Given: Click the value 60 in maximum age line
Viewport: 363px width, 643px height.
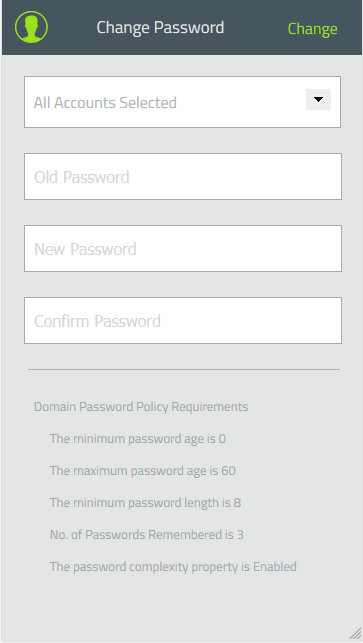Looking at the screenshot, I should [x=228, y=471].
